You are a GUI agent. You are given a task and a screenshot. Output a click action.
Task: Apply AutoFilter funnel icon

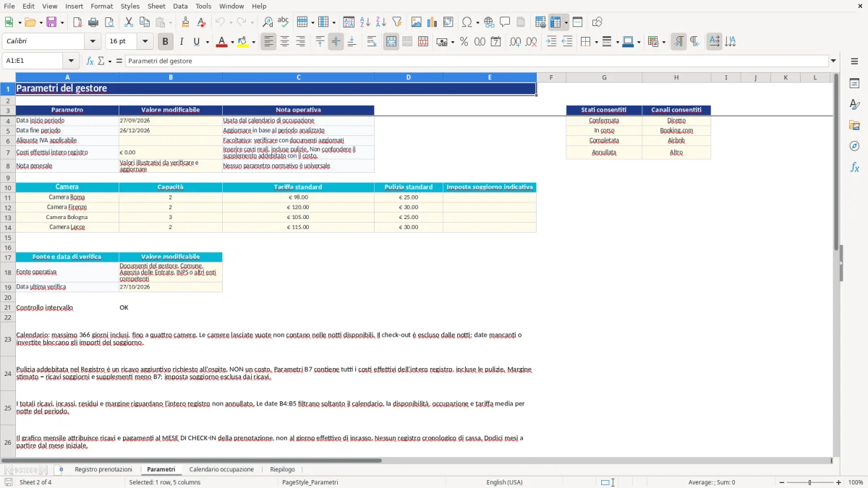pyautogui.click(x=396, y=22)
